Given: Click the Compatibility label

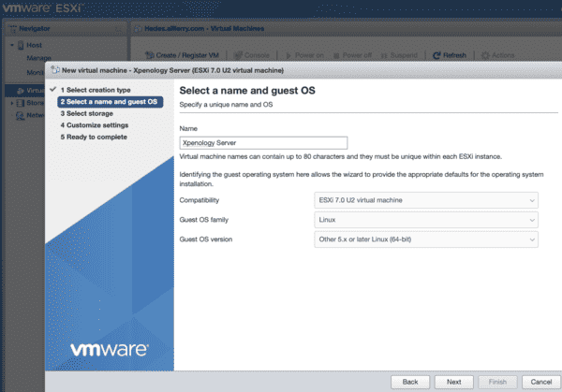Looking at the screenshot, I should pyautogui.click(x=200, y=200).
